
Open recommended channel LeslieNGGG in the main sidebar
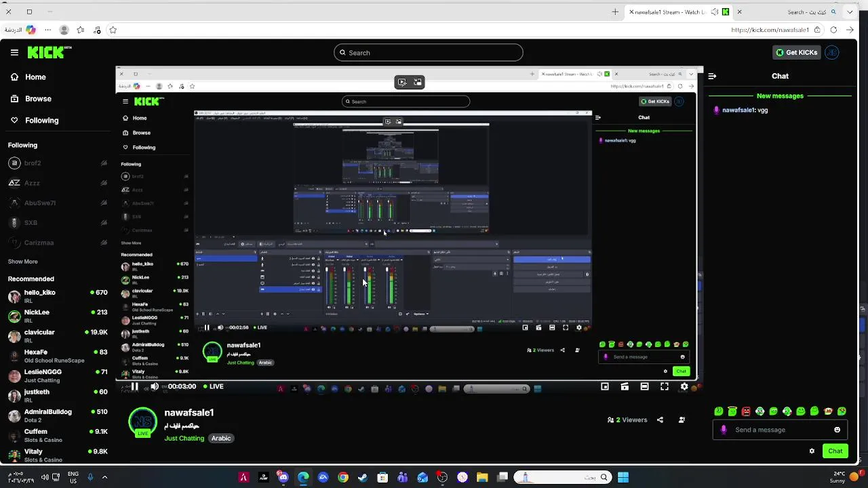pos(58,375)
